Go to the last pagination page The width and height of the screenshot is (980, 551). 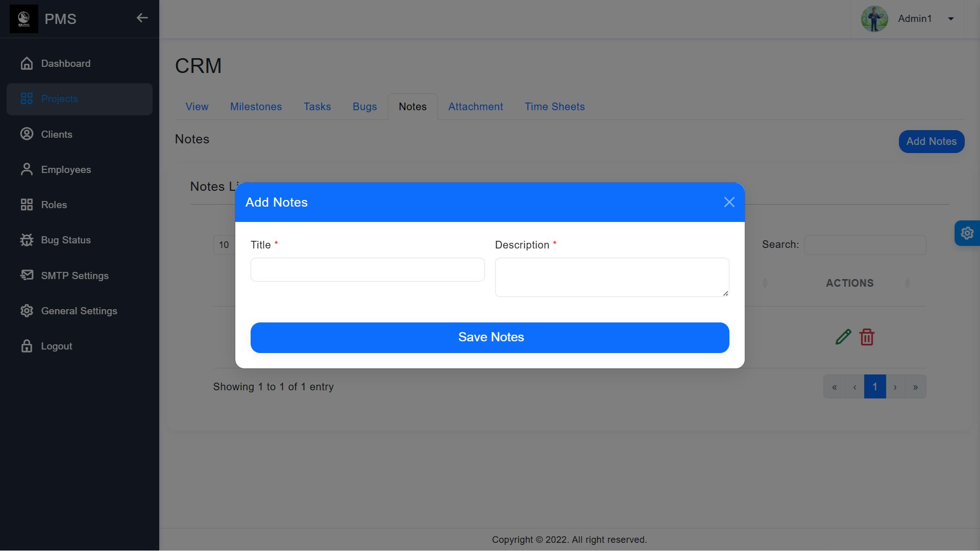pyautogui.click(x=915, y=387)
